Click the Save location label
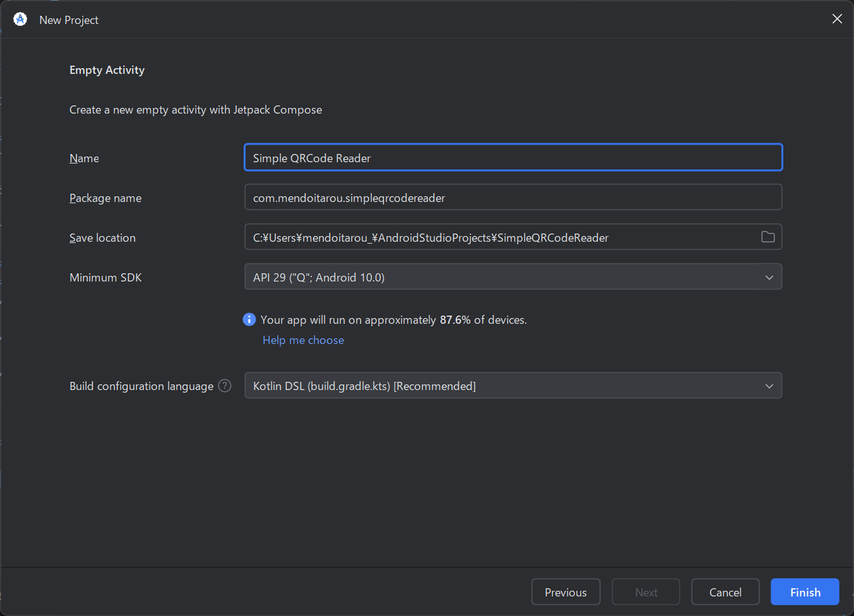854x616 pixels. click(102, 238)
